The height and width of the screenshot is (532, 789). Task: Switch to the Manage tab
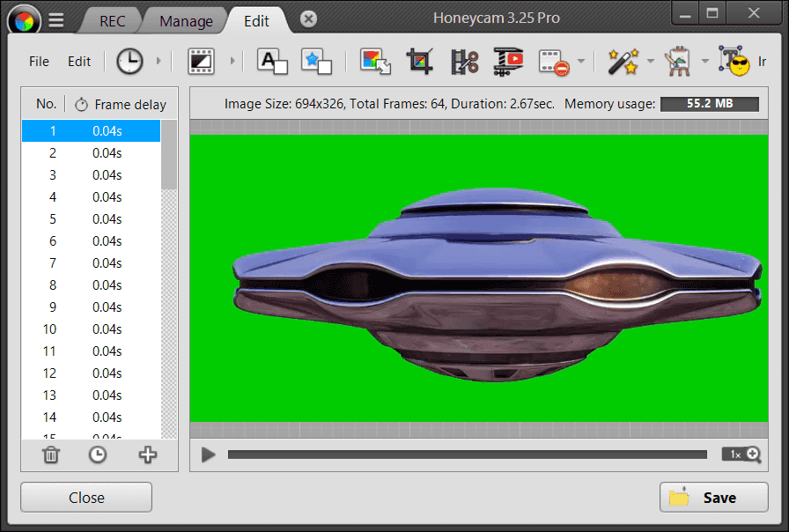(186, 21)
